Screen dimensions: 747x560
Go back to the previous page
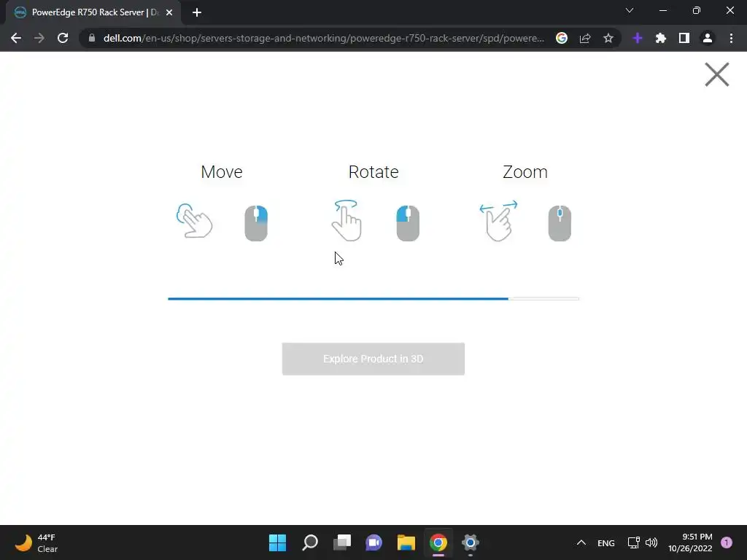tap(16, 38)
